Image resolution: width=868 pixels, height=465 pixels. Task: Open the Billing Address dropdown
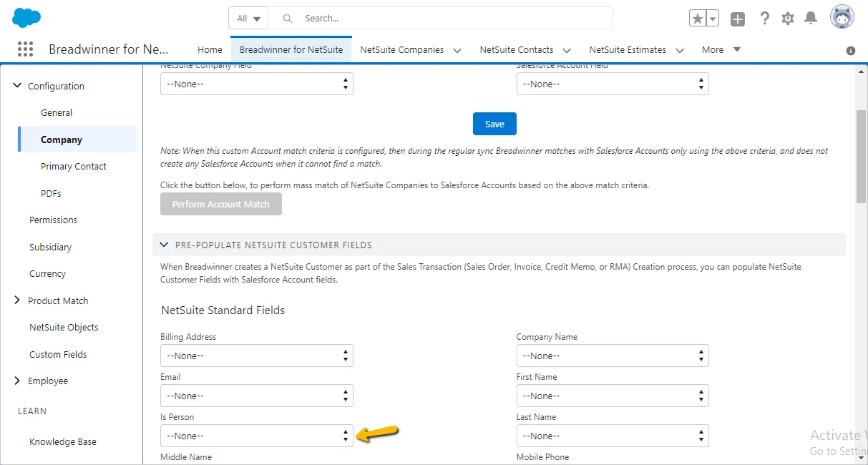tap(257, 356)
